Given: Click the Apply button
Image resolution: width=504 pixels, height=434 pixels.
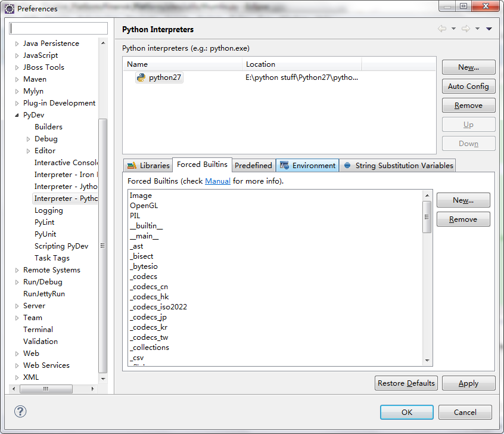Looking at the screenshot, I should click(x=469, y=383).
